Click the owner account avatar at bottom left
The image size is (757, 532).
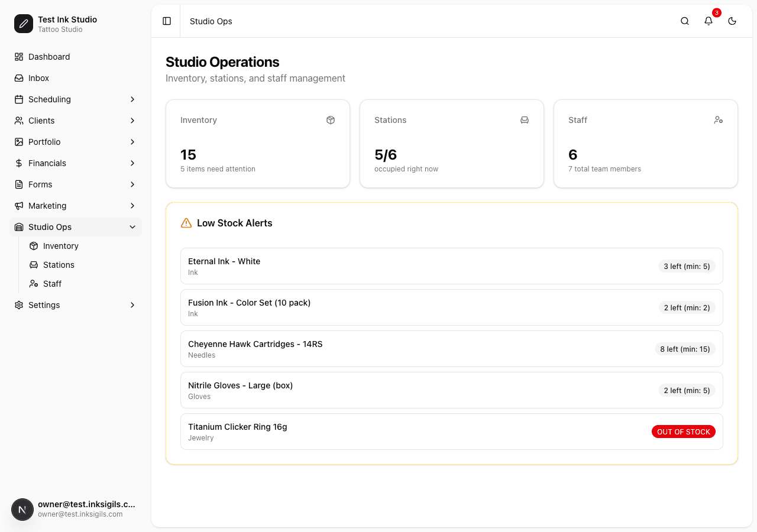coord(22,509)
